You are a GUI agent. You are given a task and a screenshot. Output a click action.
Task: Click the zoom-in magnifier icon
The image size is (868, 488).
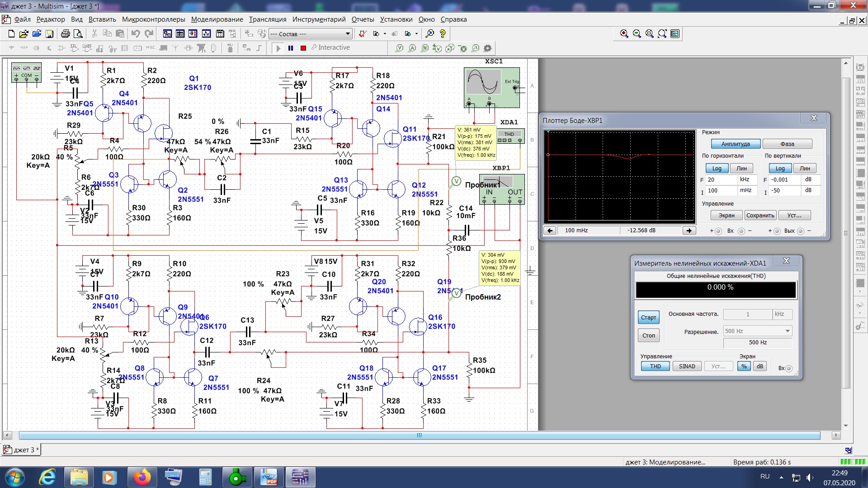point(624,34)
